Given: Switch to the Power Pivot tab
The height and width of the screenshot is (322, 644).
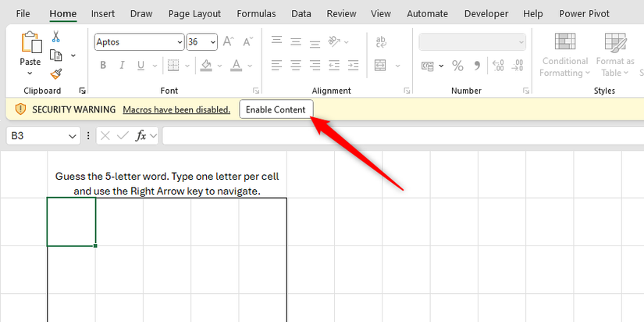Looking at the screenshot, I should pyautogui.click(x=584, y=13).
